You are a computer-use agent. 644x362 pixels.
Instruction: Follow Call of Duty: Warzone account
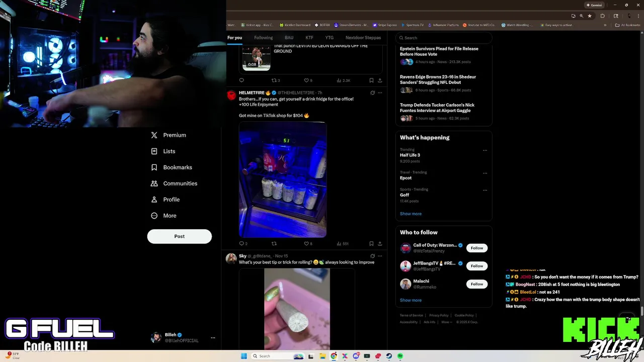pyautogui.click(x=477, y=248)
